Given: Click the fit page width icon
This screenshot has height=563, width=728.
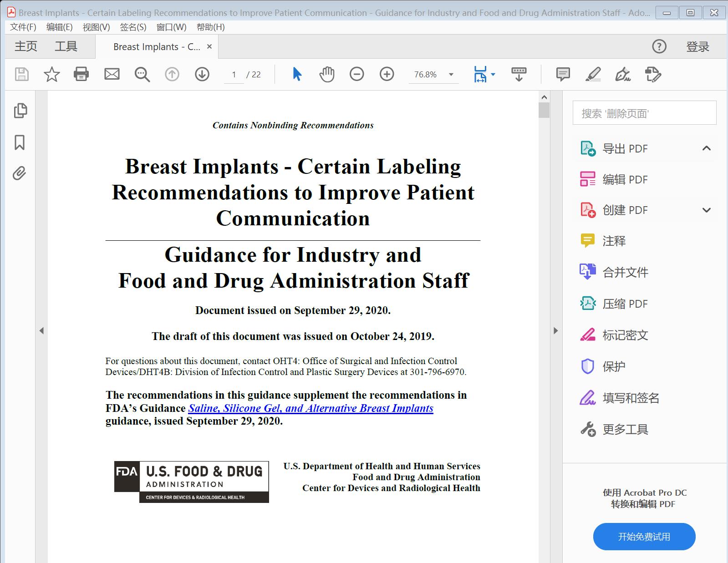Looking at the screenshot, I should click(x=480, y=74).
